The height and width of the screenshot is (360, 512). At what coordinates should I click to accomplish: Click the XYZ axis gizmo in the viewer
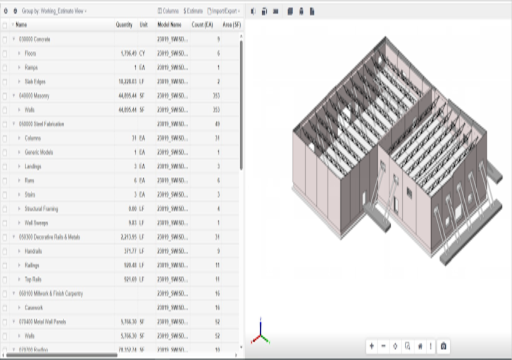(x=260, y=332)
